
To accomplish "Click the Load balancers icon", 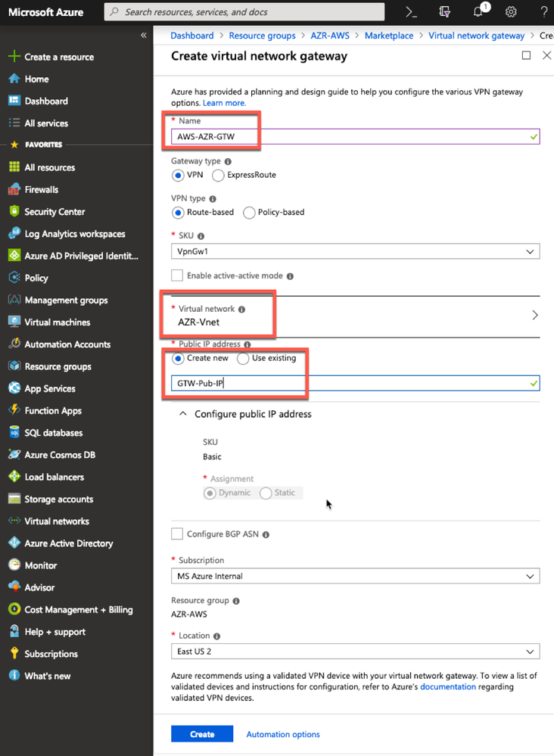I will 14,476.
